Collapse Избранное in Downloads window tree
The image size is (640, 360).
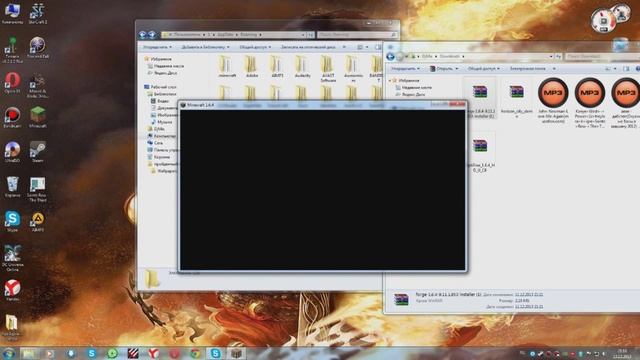click(390, 80)
